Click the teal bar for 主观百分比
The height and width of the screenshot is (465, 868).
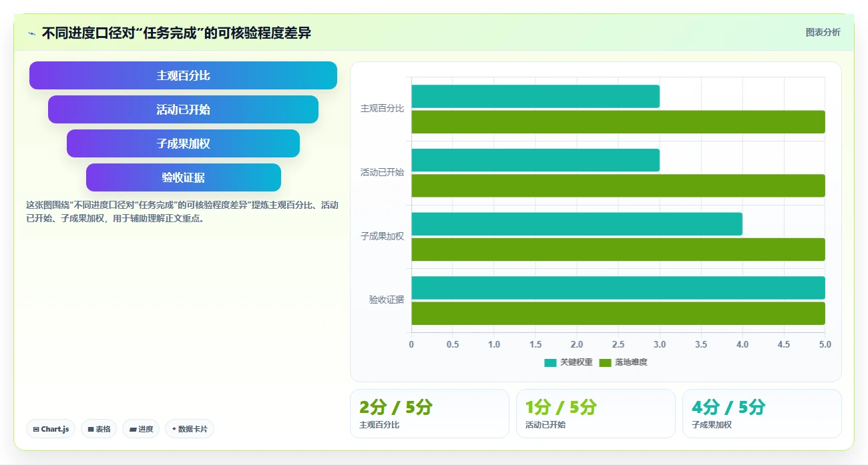coord(535,96)
